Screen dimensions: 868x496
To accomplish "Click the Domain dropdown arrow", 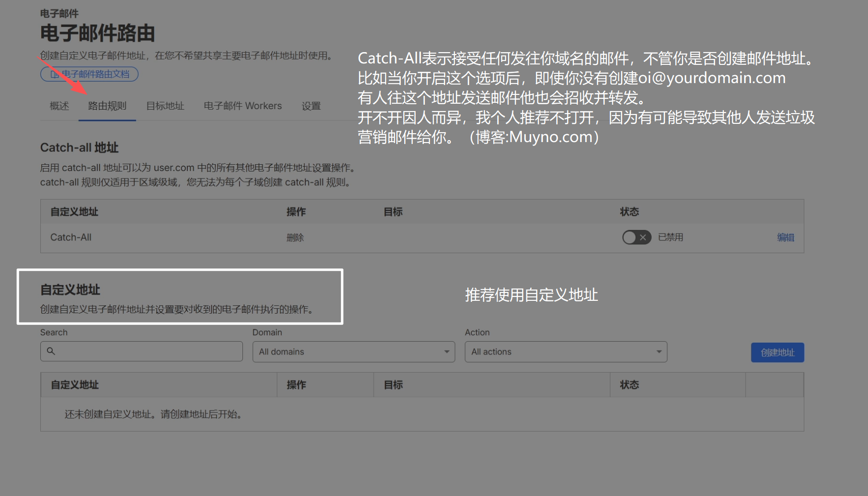I will (447, 352).
